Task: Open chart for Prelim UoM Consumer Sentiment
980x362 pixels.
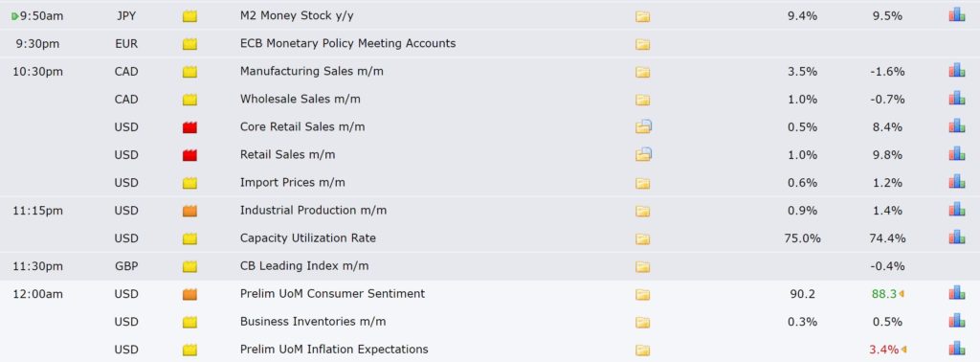Action: coord(956,293)
